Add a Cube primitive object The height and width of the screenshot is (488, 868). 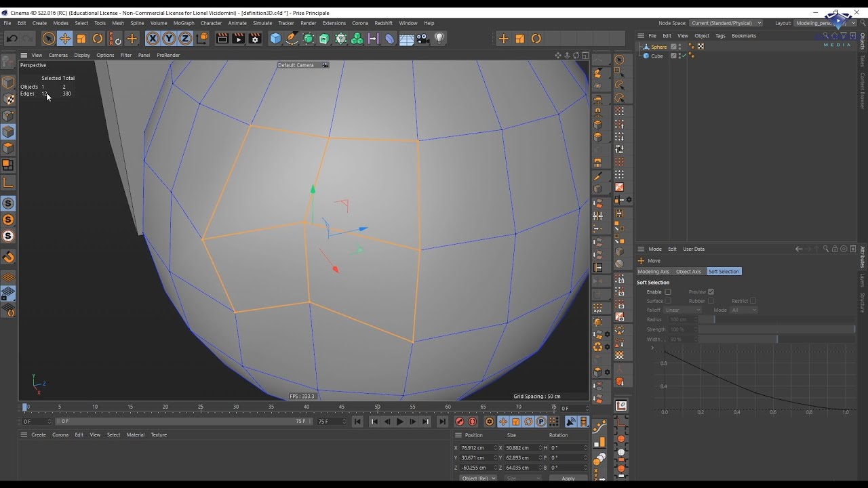pos(275,39)
